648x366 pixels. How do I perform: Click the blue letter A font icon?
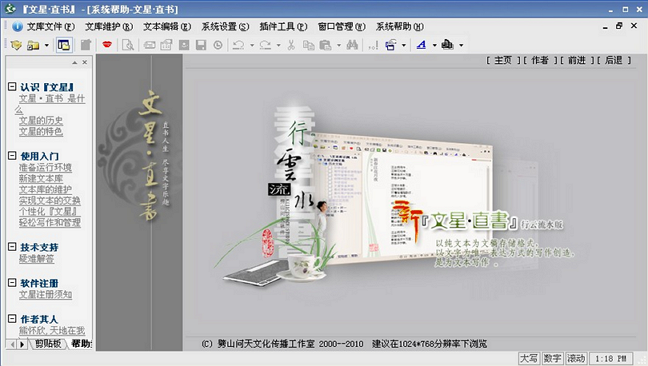click(421, 45)
